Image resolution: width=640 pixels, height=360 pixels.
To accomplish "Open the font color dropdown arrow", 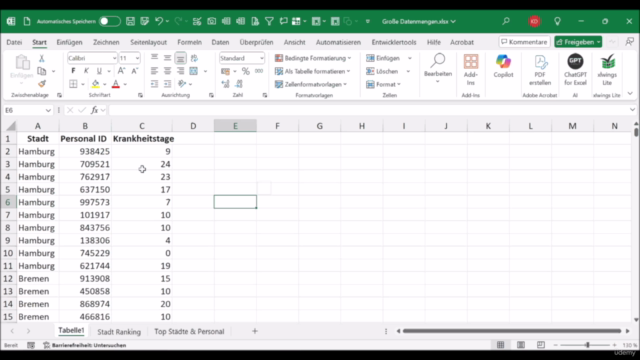I will [125, 84].
